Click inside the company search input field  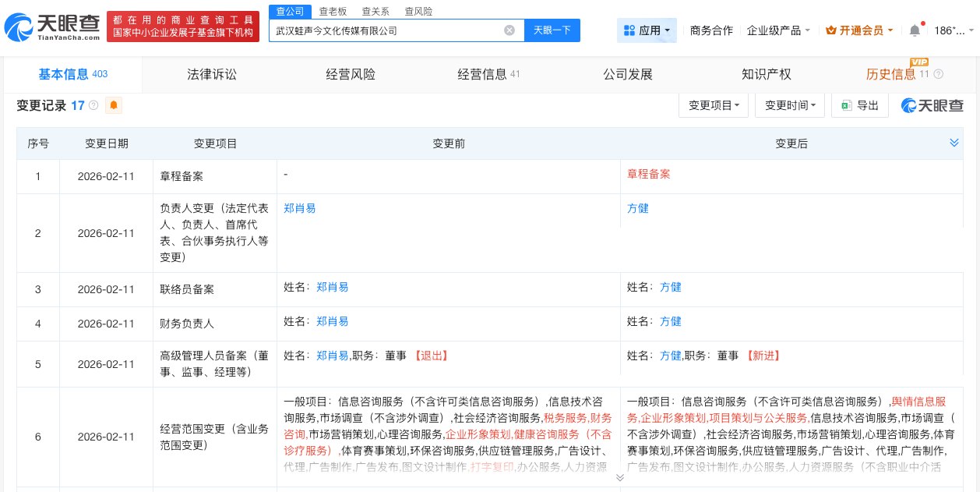click(x=390, y=30)
